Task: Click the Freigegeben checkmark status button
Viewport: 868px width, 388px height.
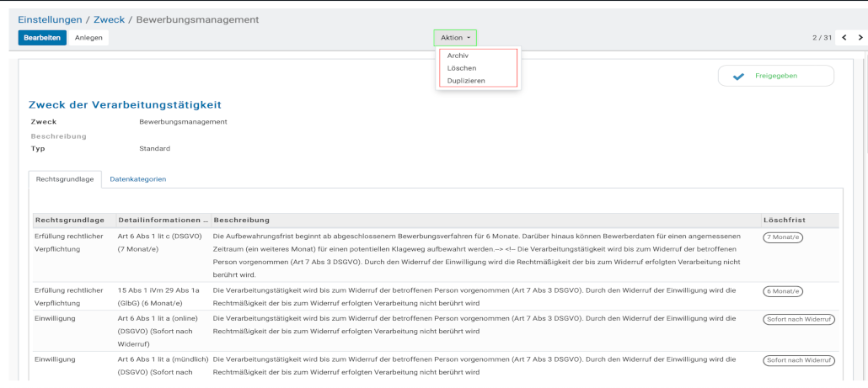Action: click(775, 76)
